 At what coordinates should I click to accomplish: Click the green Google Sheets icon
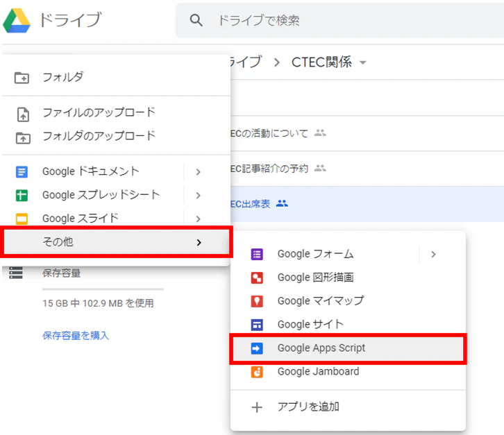coord(22,196)
